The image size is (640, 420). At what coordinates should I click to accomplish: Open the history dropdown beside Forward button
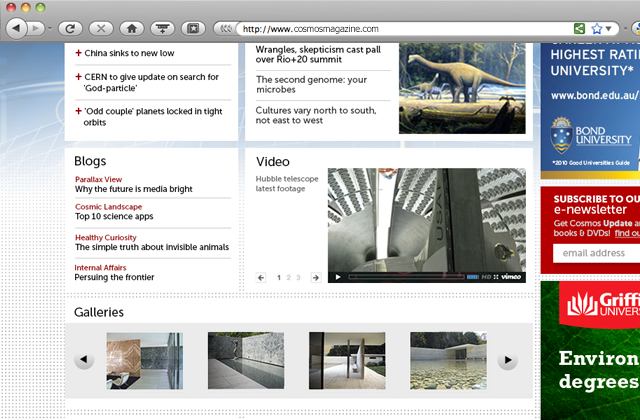pyautogui.click(x=49, y=29)
